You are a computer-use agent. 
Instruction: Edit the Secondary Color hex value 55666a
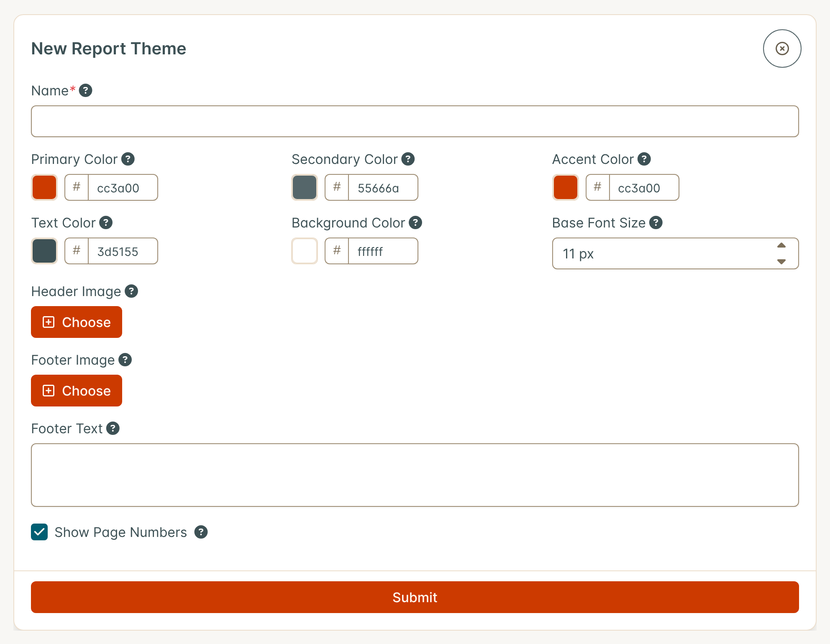point(383,187)
